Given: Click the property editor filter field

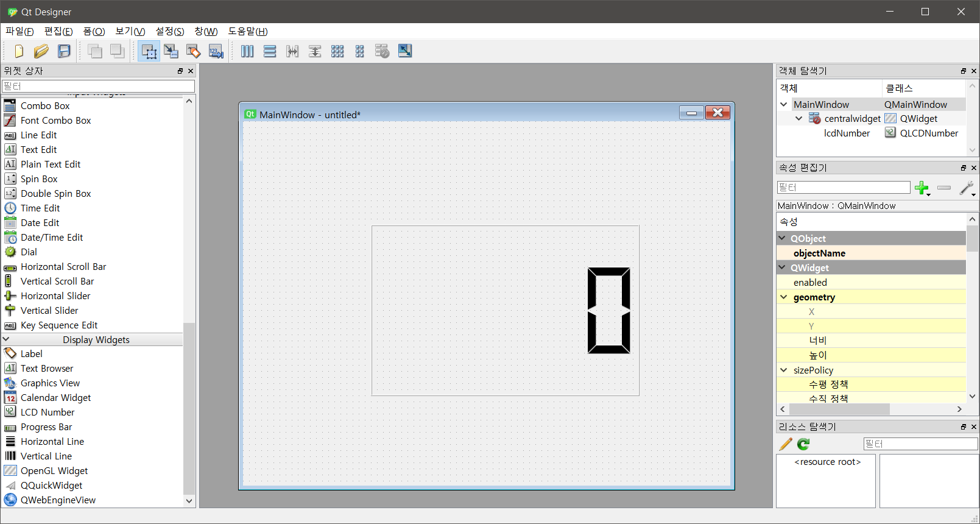Looking at the screenshot, I should [844, 188].
